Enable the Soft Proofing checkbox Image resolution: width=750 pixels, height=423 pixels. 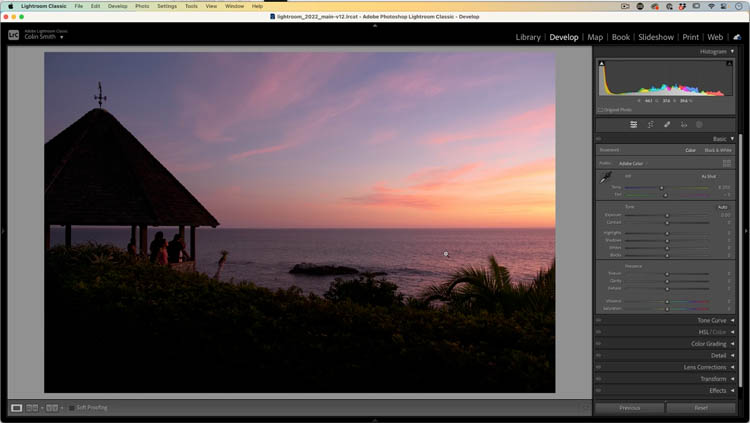(72, 408)
